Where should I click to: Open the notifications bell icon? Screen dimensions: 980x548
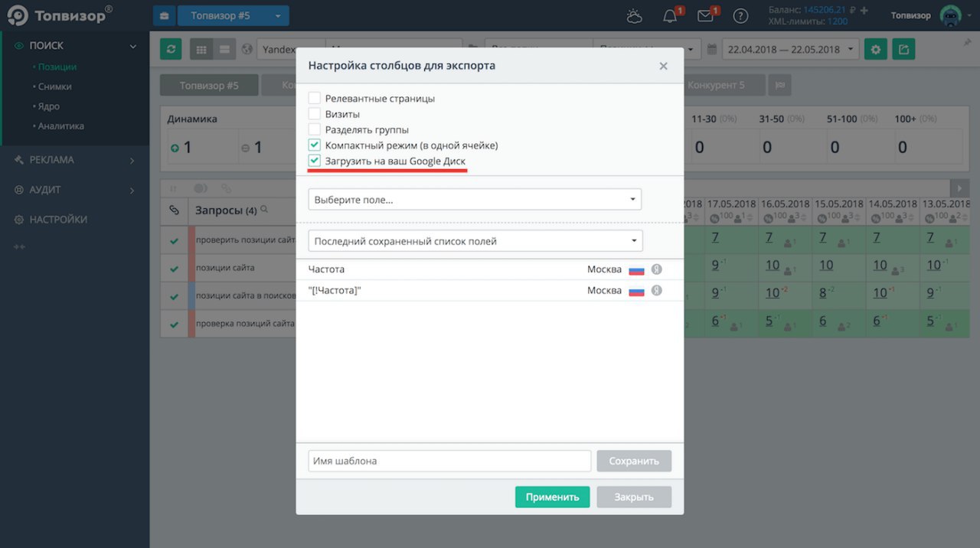pyautogui.click(x=671, y=15)
